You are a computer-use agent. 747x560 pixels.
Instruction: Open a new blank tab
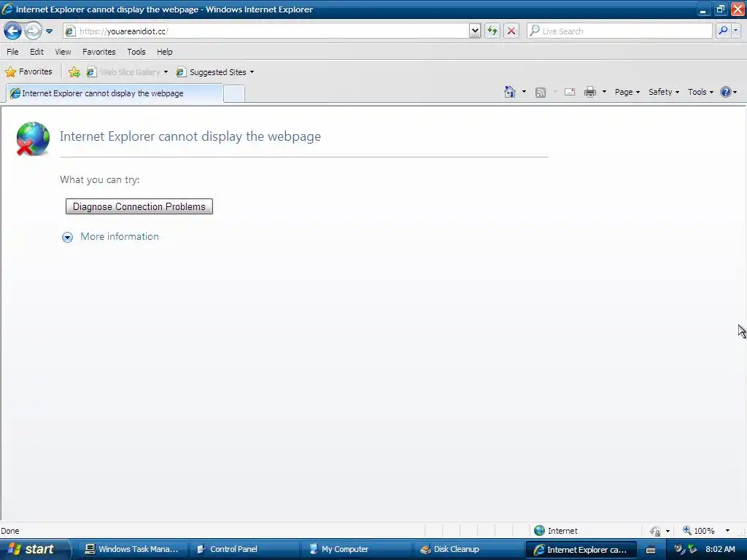(x=234, y=94)
